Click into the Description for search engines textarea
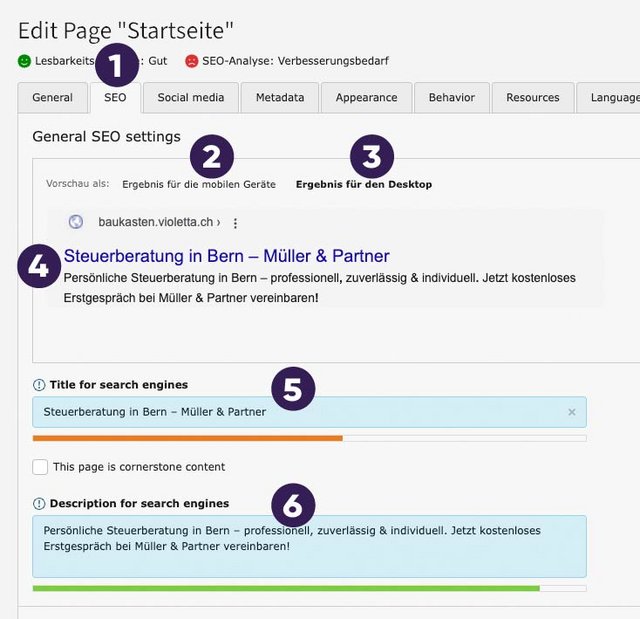This screenshot has width=640, height=619. [x=309, y=545]
